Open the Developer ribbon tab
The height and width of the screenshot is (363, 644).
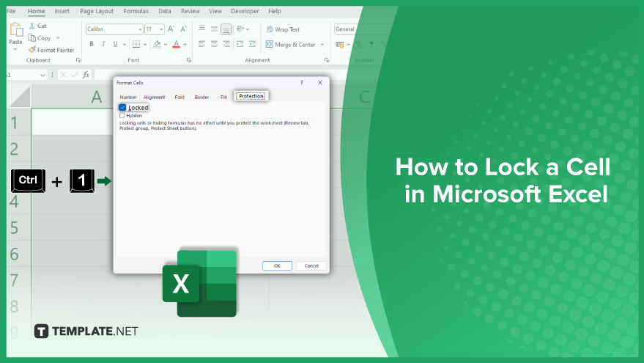point(245,11)
